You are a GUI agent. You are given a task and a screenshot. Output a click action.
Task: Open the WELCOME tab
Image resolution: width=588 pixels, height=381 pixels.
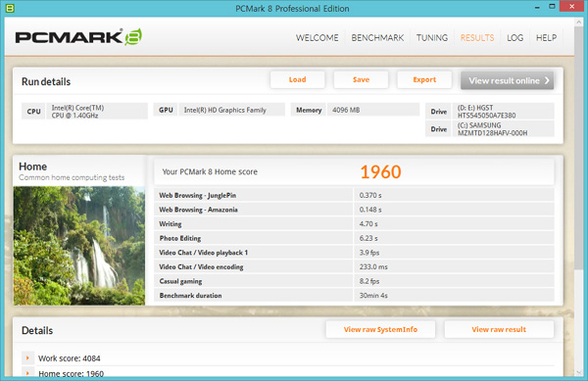coord(317,38)
